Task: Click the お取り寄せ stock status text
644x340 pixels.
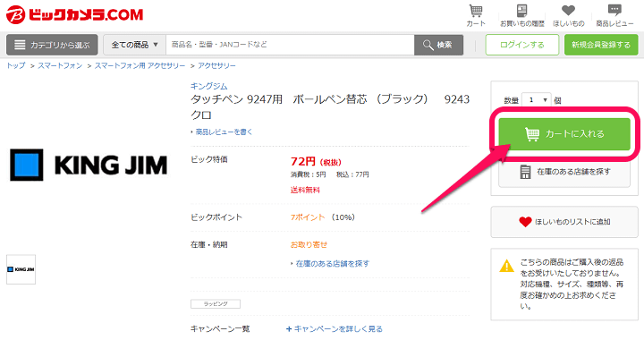Action: [309, 245]
